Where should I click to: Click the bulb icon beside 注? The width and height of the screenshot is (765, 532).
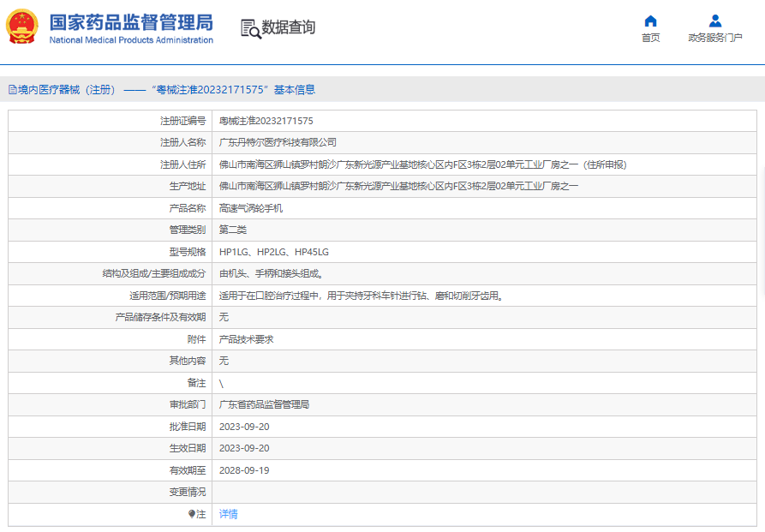[192, 514]
